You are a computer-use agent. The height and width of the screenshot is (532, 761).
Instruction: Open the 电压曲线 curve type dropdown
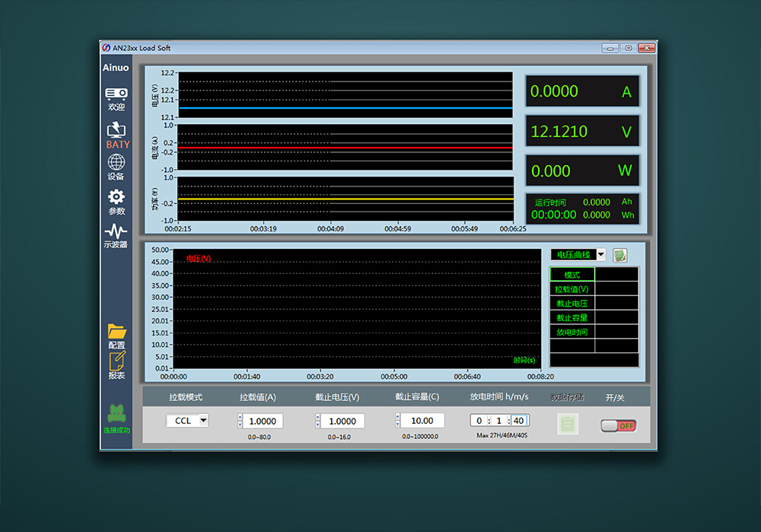click(x=600, y=255)
